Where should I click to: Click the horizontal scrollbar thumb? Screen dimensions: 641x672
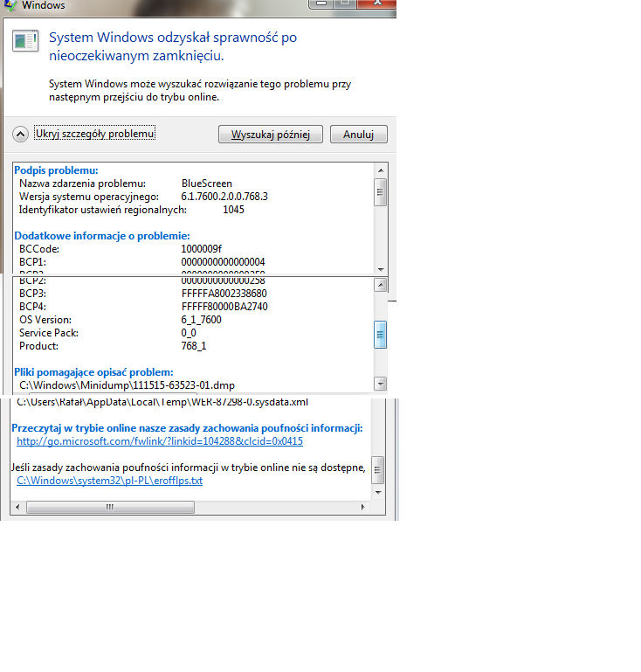pos(111,507)
